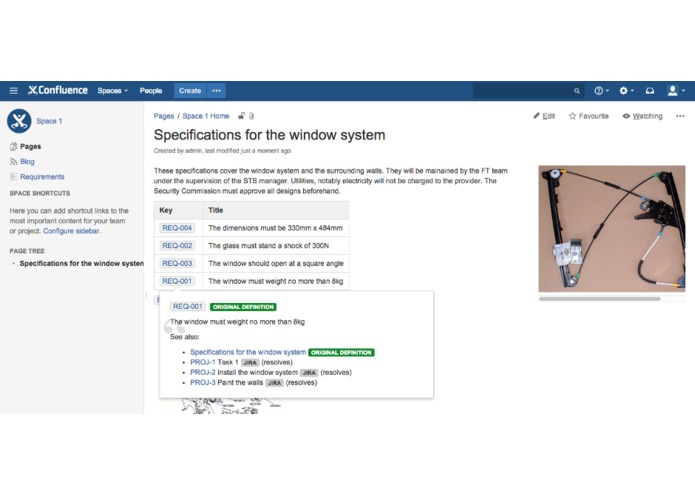The image size is (695, 494).
Task: Open the PROJ-2 JIRA issue link
Action: click(203, 372)
